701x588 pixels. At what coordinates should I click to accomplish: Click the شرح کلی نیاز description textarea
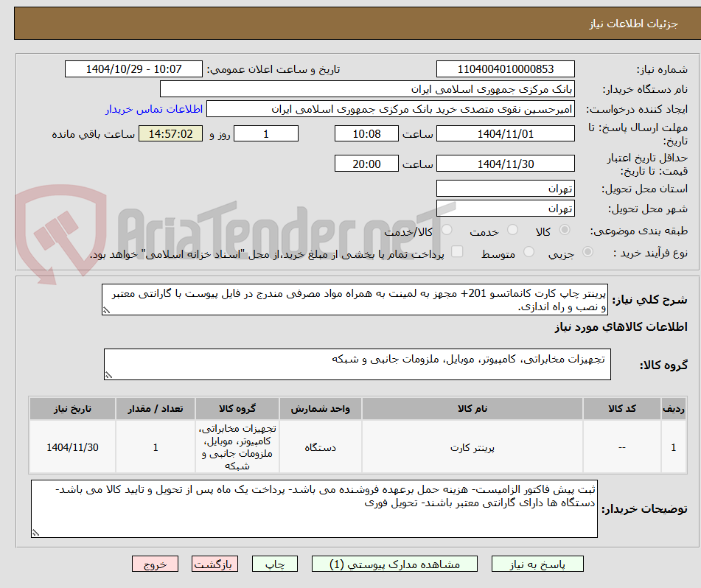coord(355,300)
